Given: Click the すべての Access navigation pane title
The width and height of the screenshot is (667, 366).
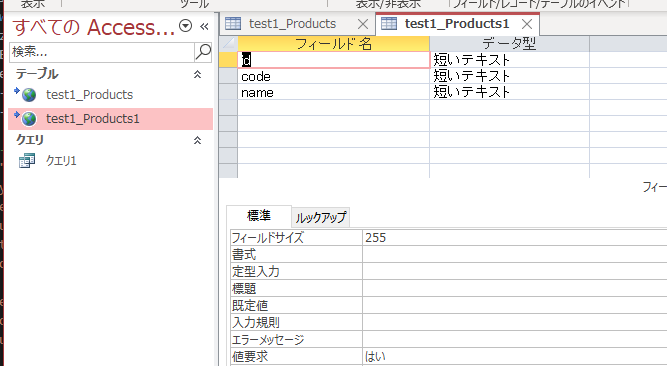Looking at the screenshot, I should [x=94, y=27].
